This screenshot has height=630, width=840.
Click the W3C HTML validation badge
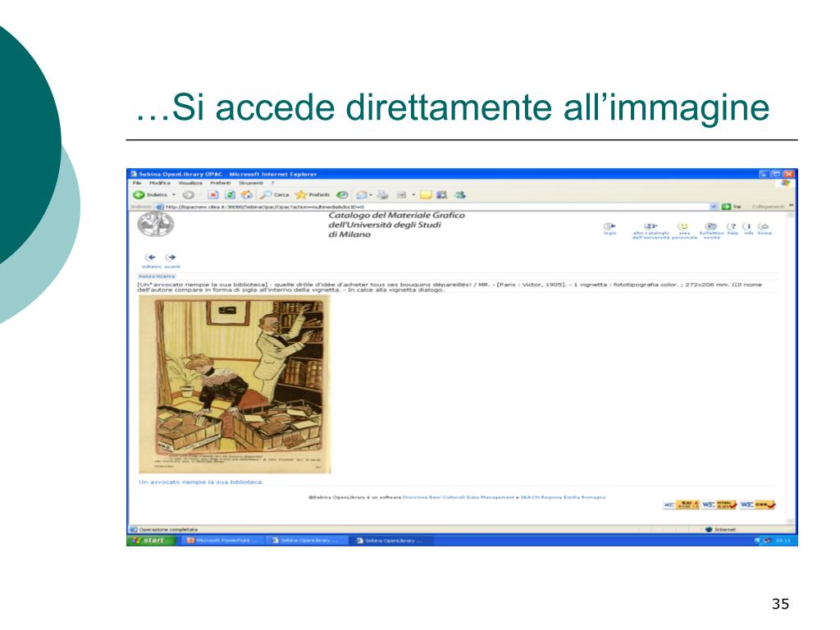719,504
